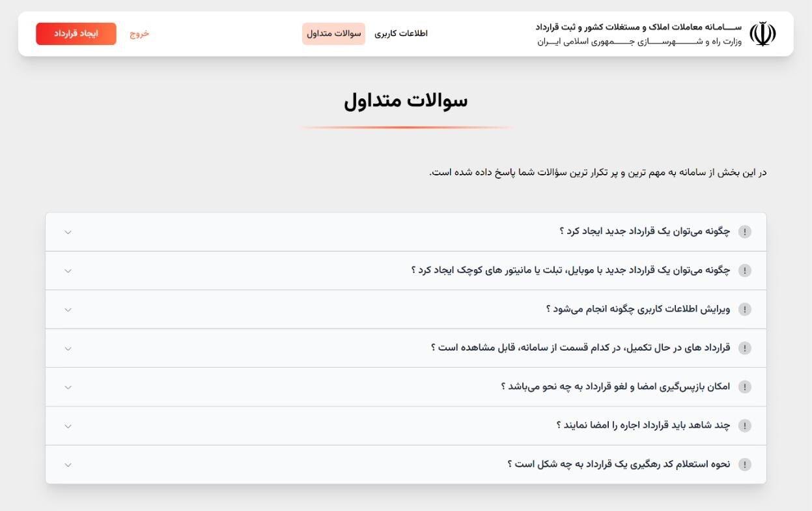The width and height of the screenshot is (812, 511).
Task: Click the سوالات متداول page heading
Action: click(406, 100)
